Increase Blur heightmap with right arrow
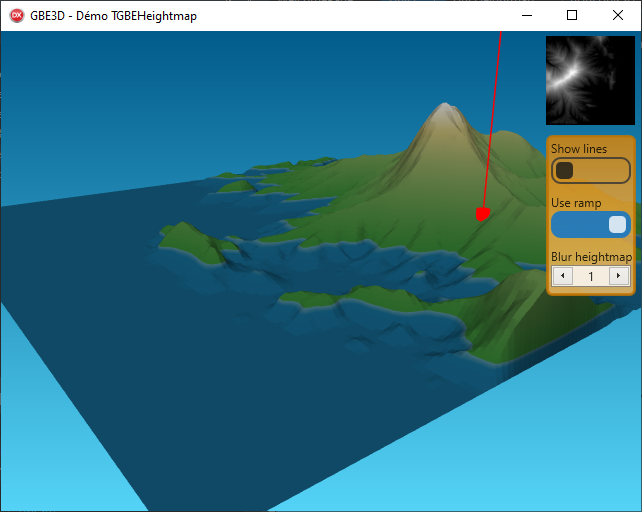Viewport: 642px width, 512px height. pos(618,276)
